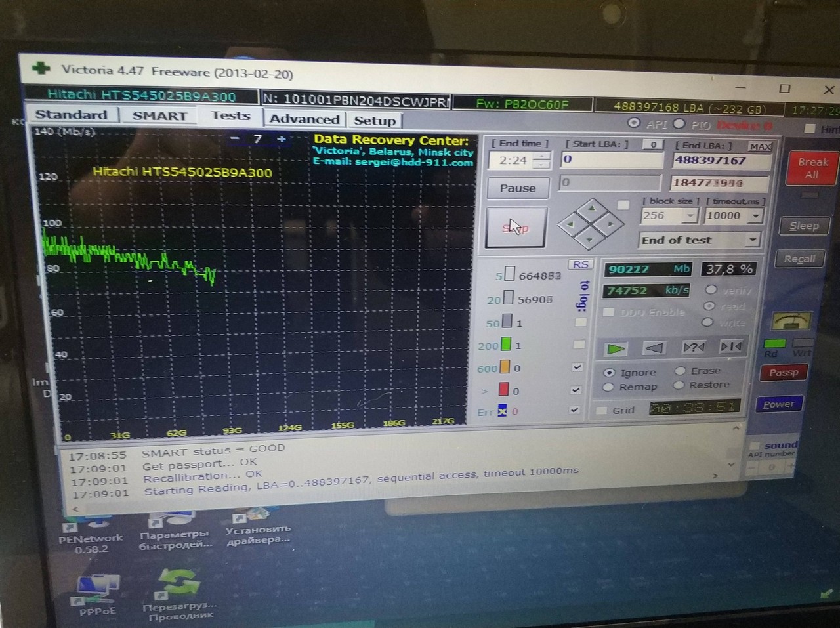Click the minus icon on the graph scale
Image resolution: width=840 pixels, height=628 pixels.
[x=235, y=139]
